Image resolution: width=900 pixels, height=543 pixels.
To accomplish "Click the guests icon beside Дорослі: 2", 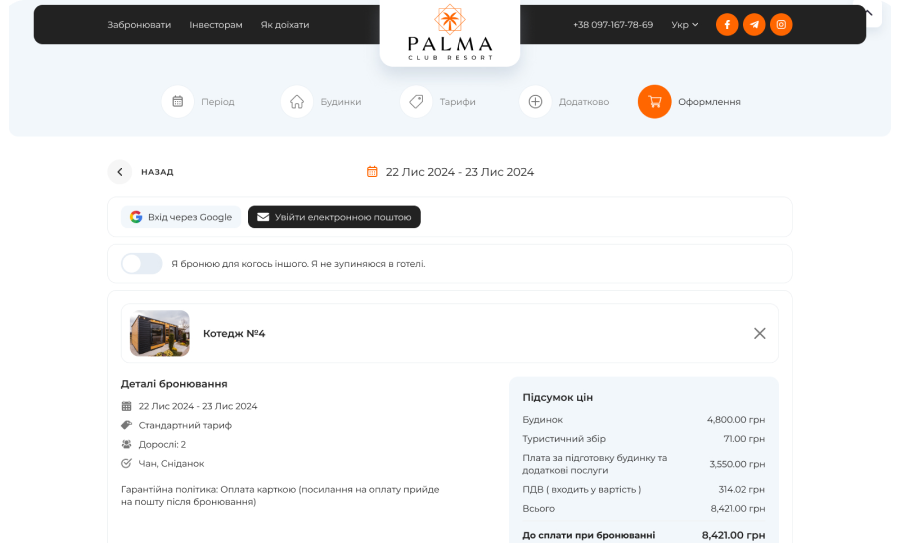I will (x=126, y=444).
